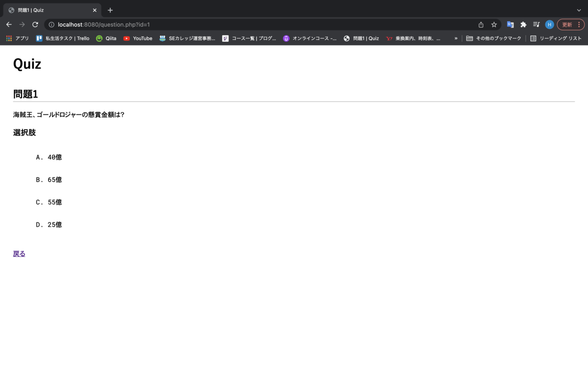
Task: Open the YouTube bookmark
Action: click(138, 38)
